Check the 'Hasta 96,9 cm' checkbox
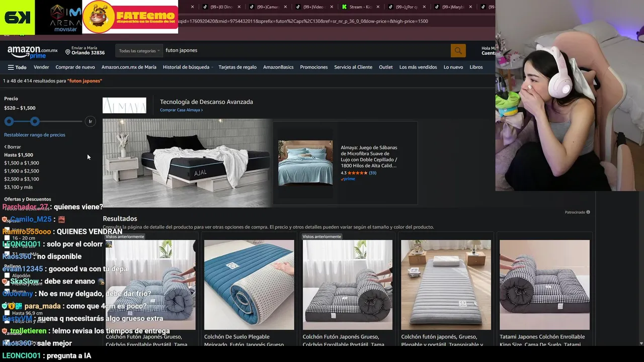The height and width of the screenshot is (362, 644). pyautogui.click(x=7, y=313)
